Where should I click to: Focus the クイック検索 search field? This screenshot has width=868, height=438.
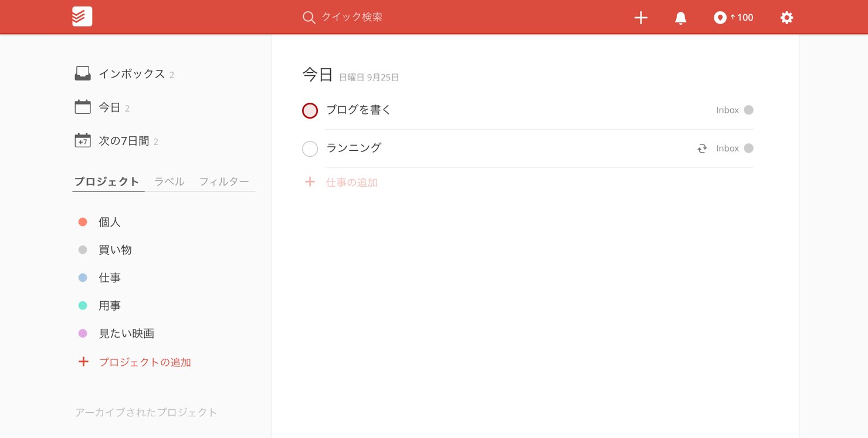click(x=352, y=17)
